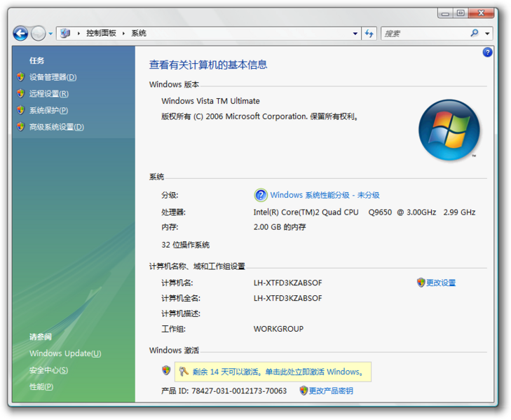Image resolution: width=511 pixels, height=420 pixels.
Task: Click the shield icon left of activation notice
Action: (166, 370)
